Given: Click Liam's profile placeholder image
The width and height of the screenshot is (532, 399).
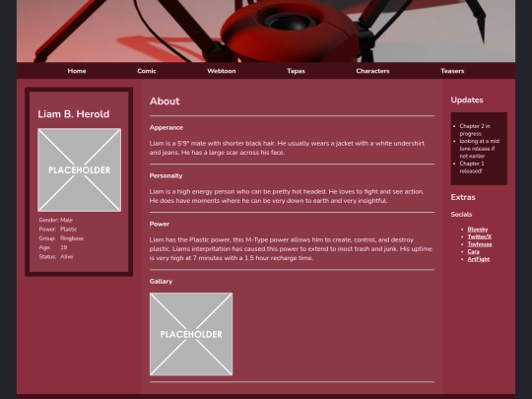Looking at the screenshot, I should coord(80,170).
